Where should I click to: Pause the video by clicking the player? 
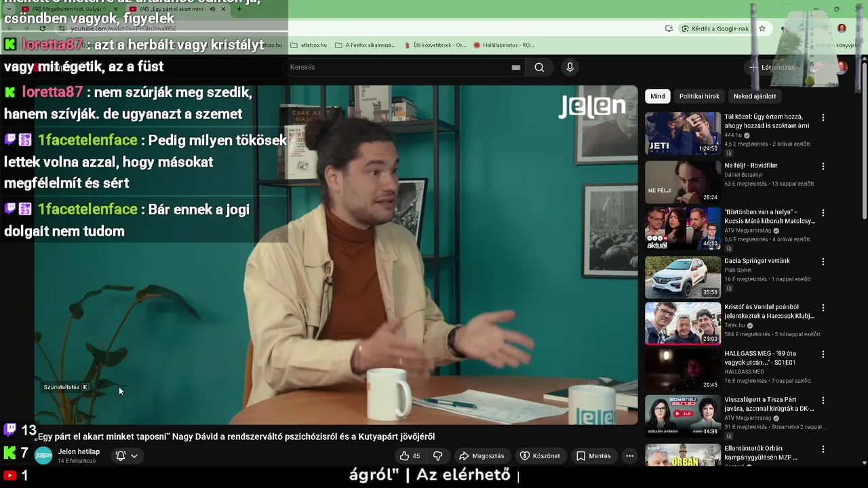point(336,254)
